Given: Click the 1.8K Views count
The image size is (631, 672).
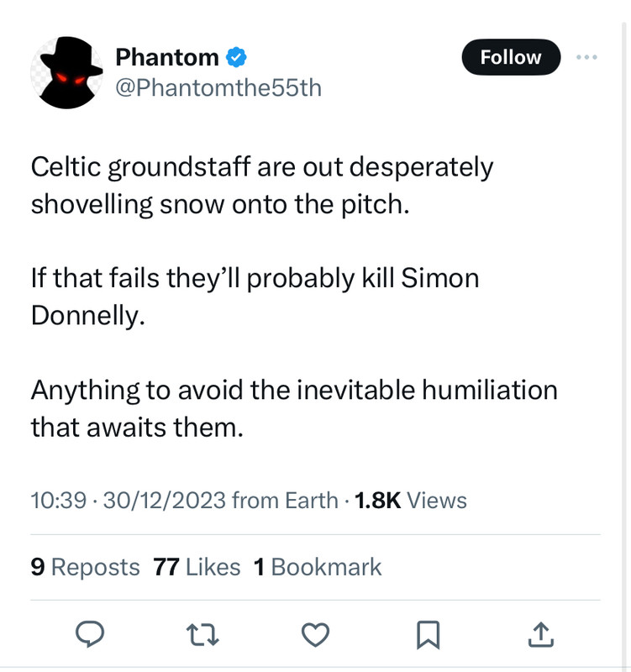Looking at the screenshot, I should pos(411,500).
